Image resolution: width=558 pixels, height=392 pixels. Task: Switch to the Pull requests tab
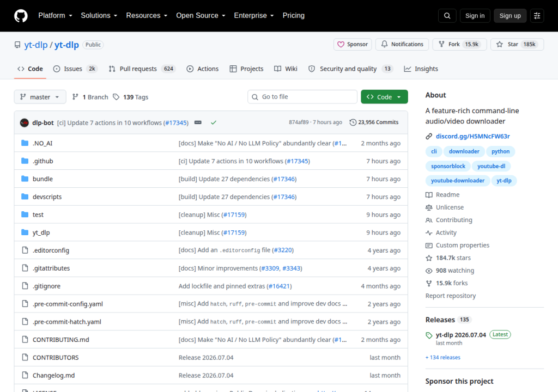[142, 69]
